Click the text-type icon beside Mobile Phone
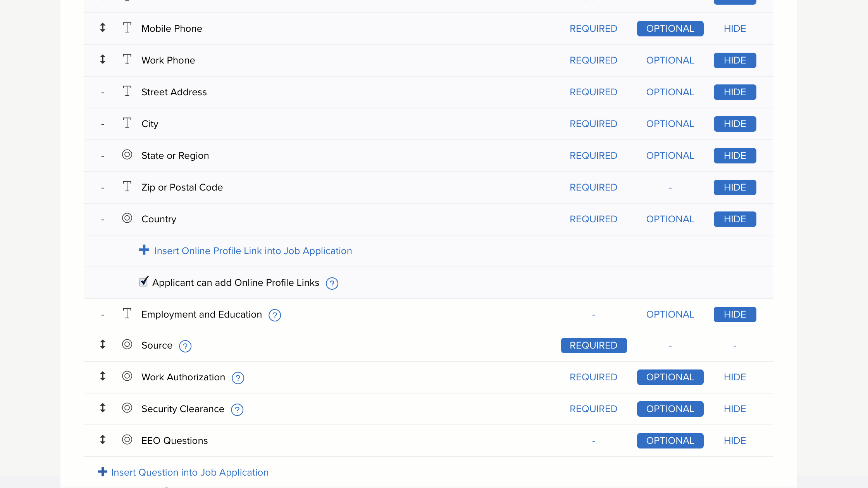Image resolution: width=868 pixels, height=488 pixels. coord(127,27)
